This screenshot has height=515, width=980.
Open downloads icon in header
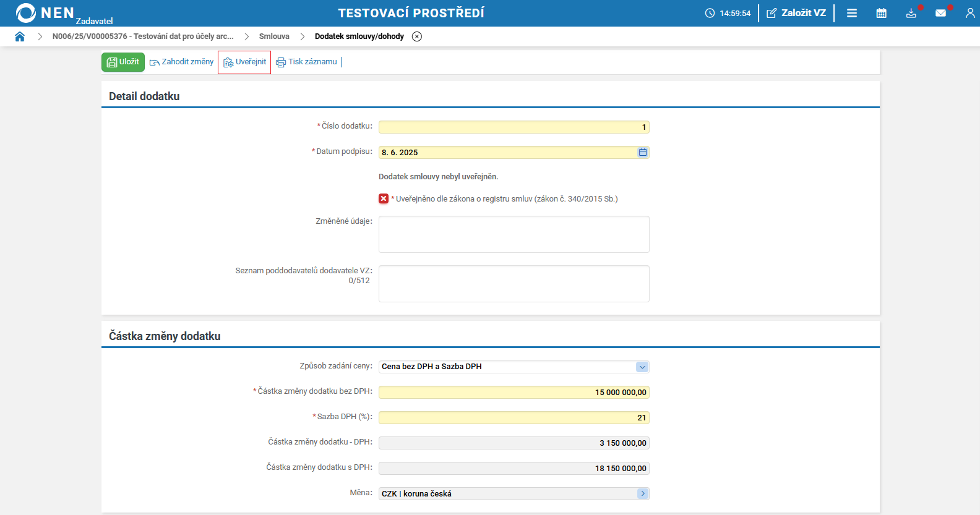(x=911, y=13)
